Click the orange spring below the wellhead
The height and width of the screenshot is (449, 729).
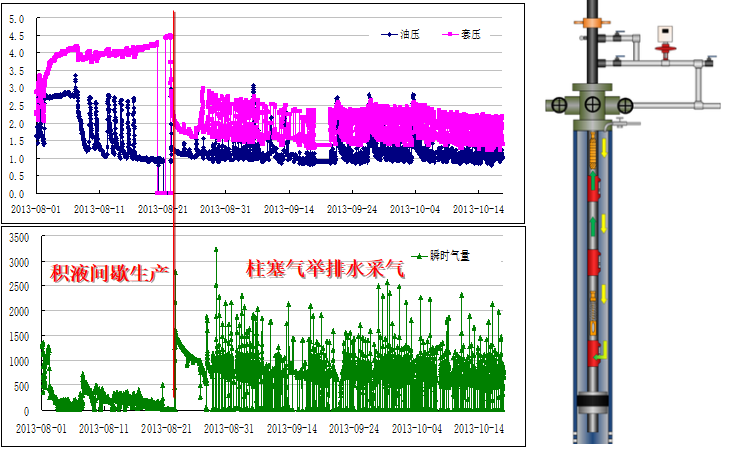point(593,150)
